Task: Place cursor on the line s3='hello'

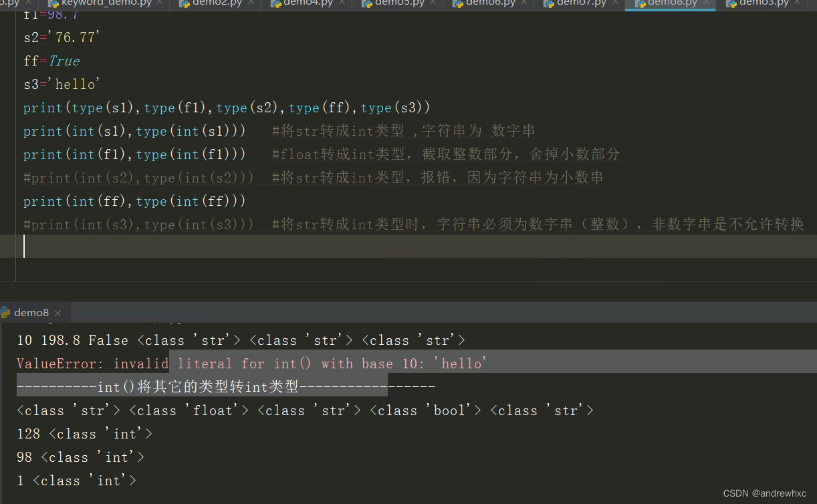Action: [x=62, y=84]
